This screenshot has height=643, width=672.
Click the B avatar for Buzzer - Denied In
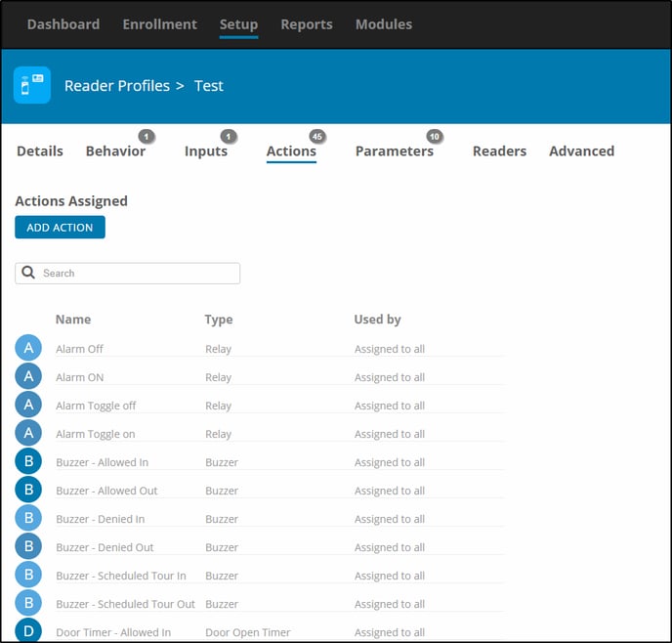28,518
